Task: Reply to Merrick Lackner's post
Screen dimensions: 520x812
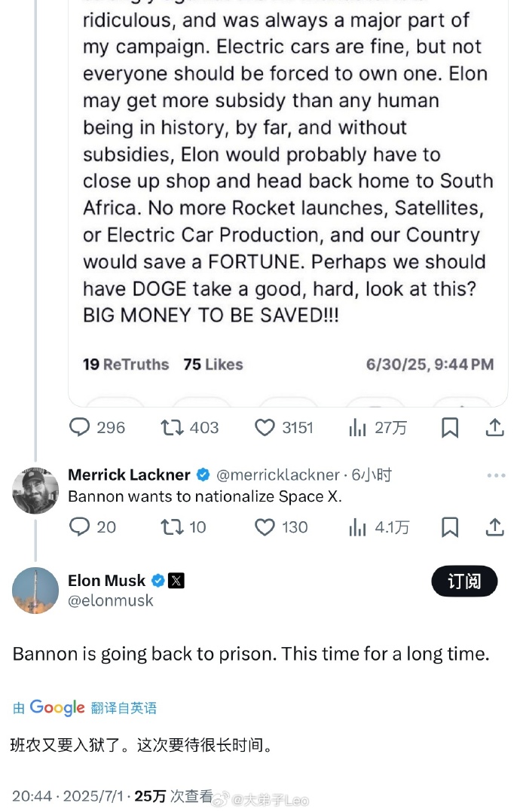Action: pyautogui.click(x=80, y=527)
